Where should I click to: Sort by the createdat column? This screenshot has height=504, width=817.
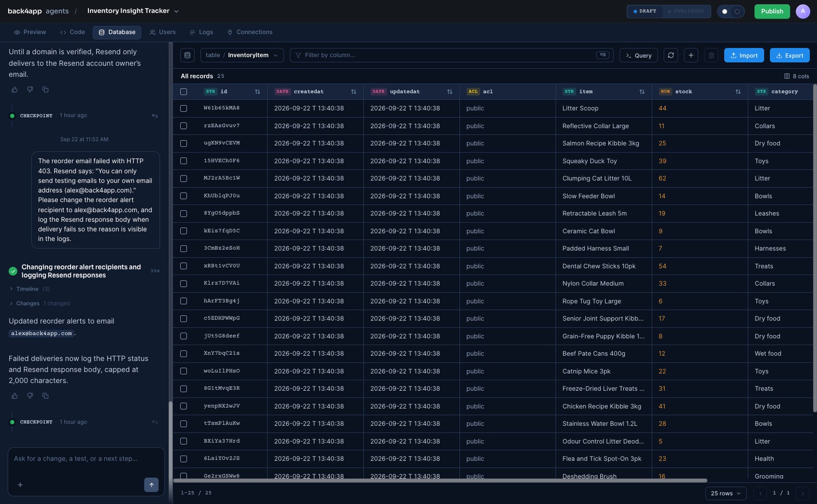coord(353,92)
